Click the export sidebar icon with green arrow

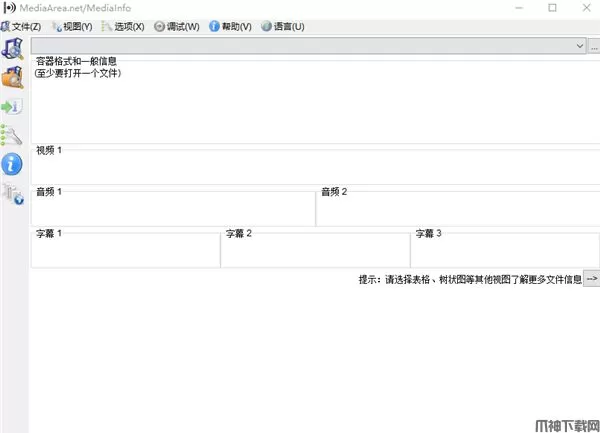tap(12, 107)
